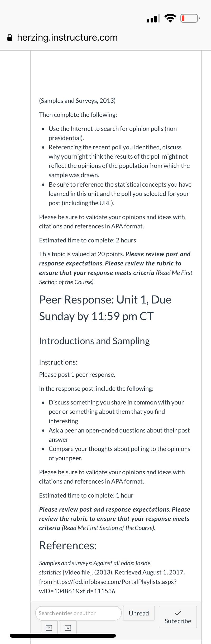The image size is (211, 644).
Task: Expand all replies with the down-arrow icon
Action: [68, 628]
